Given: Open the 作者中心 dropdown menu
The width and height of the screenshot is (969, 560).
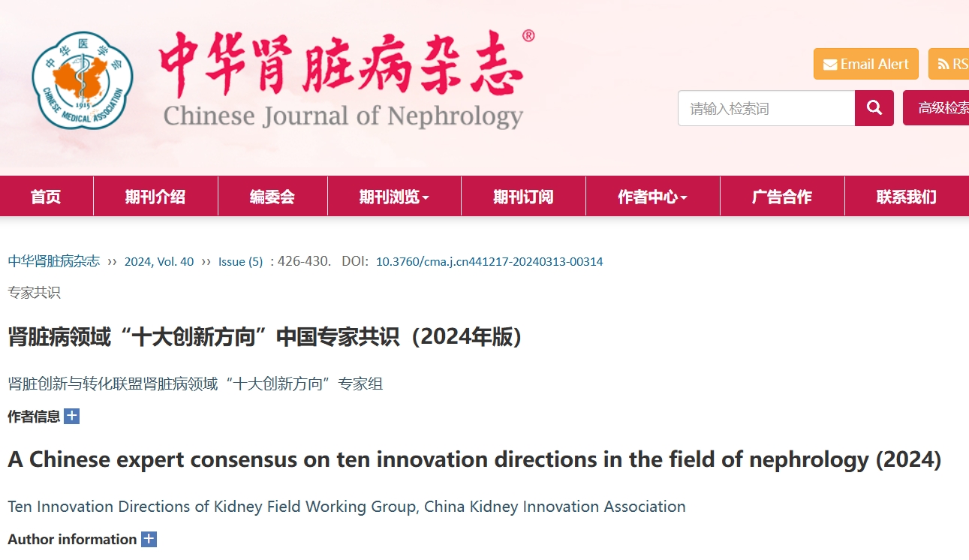Looking at the screenshot, I should pos(652,197).
